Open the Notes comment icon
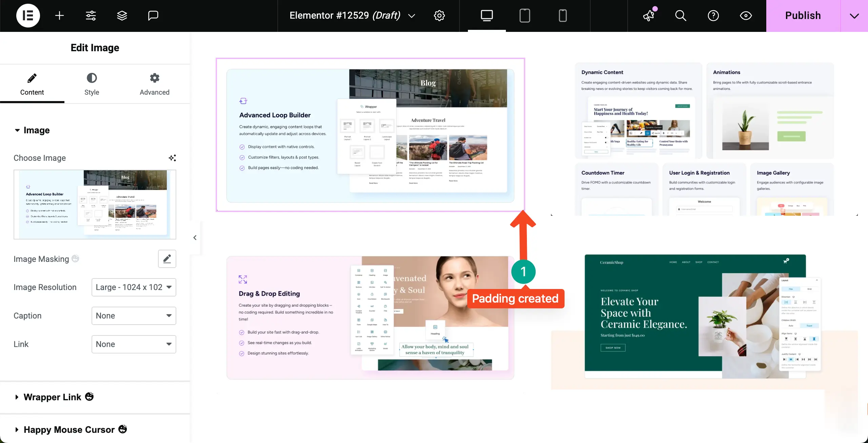Screen dimensions: 868x443 point(153,16)
